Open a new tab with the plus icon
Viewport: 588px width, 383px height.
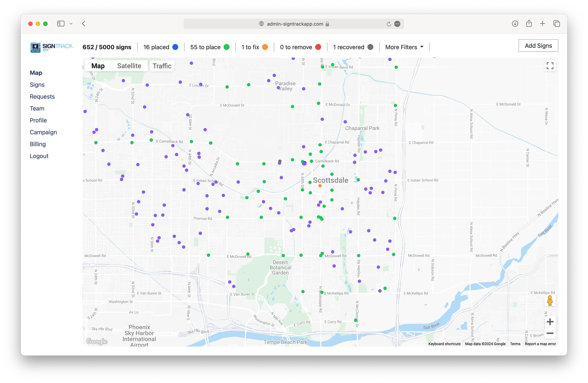[542, 24]
